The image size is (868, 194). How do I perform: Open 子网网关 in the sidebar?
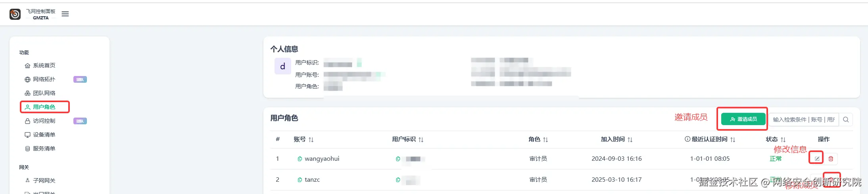coord(44,181)
